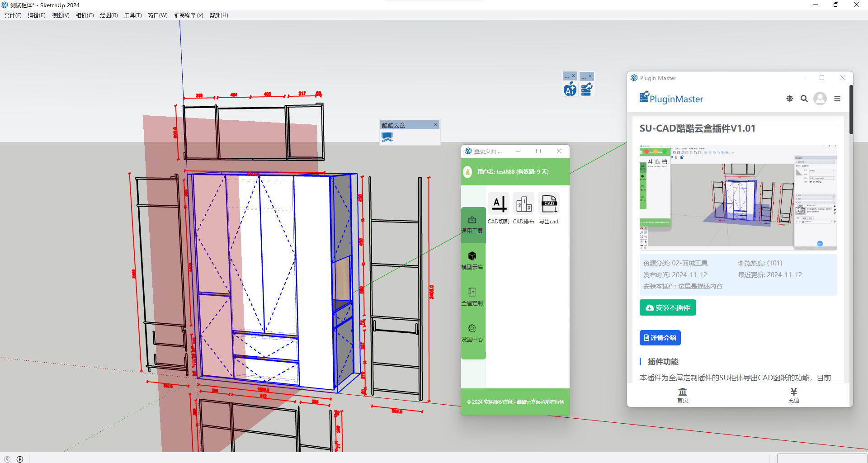Open the PluginMaster user avatar

click(820, 99)
